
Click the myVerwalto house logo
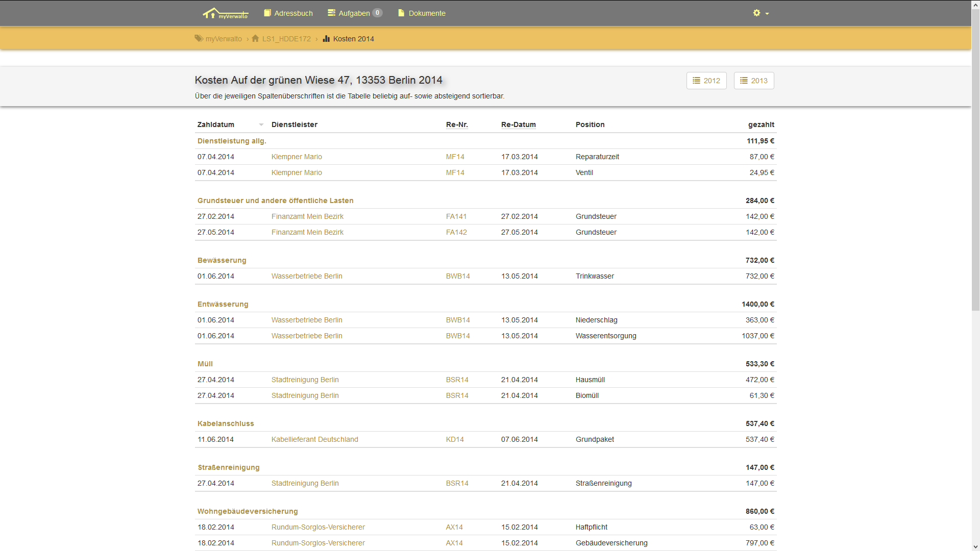pyautogui.click(x=225, y=13)
